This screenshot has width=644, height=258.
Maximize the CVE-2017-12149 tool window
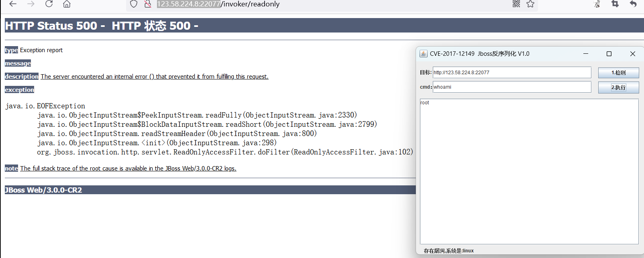[x=609, y=54]
